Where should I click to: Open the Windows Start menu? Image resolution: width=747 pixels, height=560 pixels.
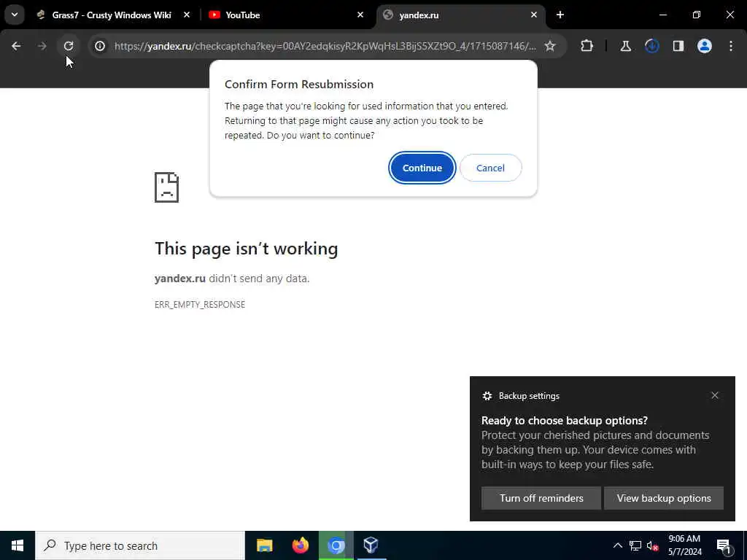click(x=18, y=545)
